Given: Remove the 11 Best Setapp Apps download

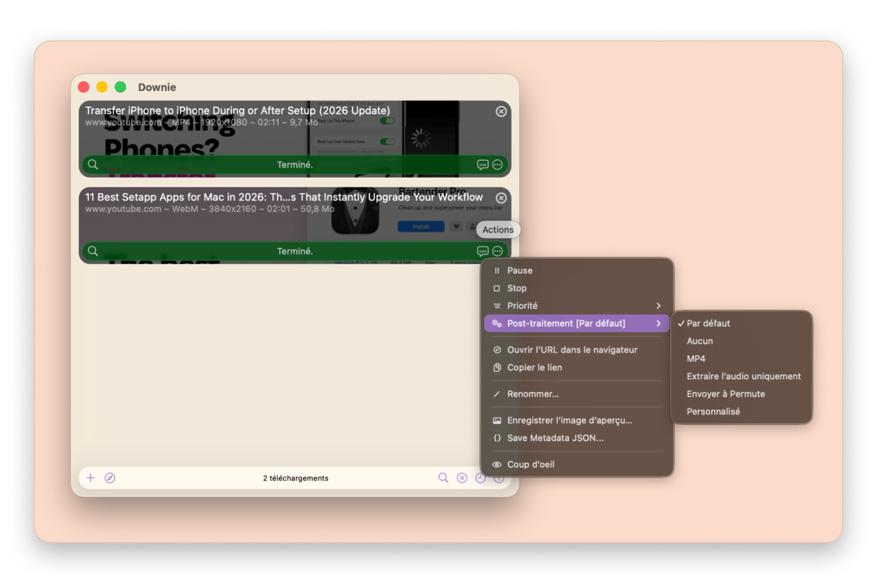Looking at the screenshot, I should (x=501, y=198).
